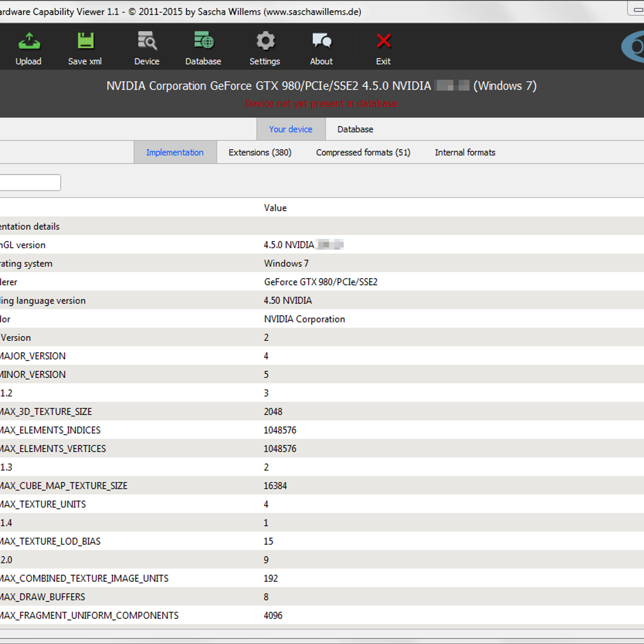The height and width of the screenshot is (644, 644).
Task: Select MAX_COMBINED_TEXTURE_IMAGE_UNITS row
Action: (x=322, y=578)
